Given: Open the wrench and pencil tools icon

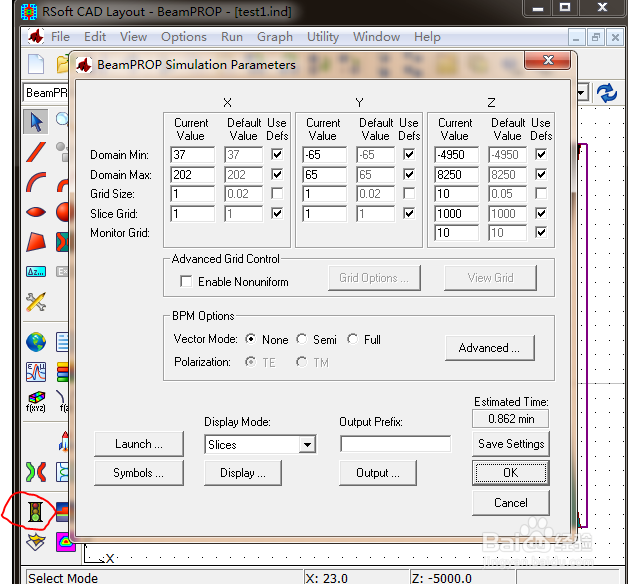Looking at the screenshot, I should [36, 302].
